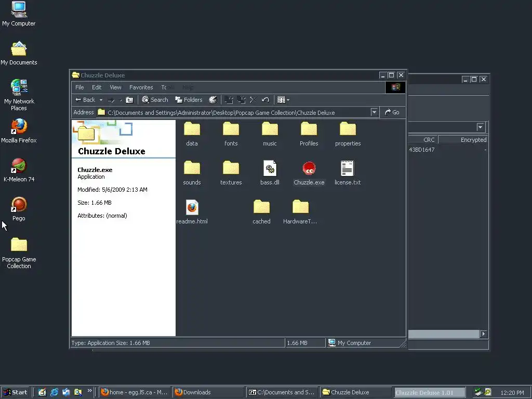Select the cached folder
The height and width of the screenshot is (399, 532).
(261, 212)
